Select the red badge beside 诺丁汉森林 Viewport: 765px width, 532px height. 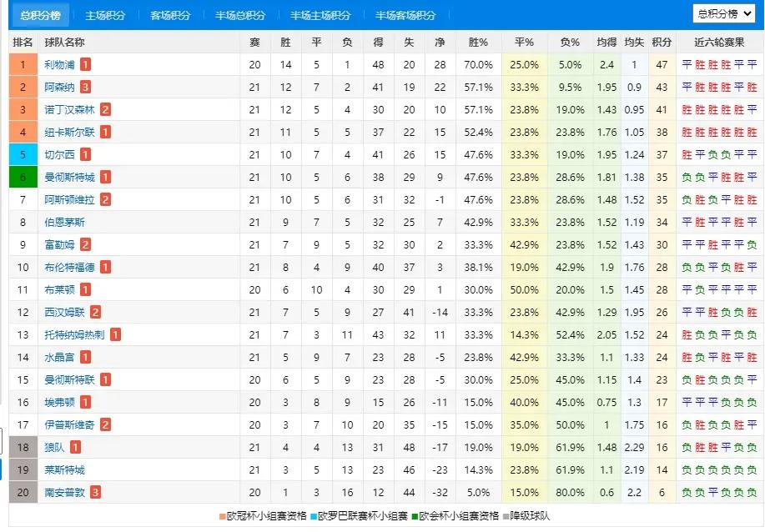106,109
